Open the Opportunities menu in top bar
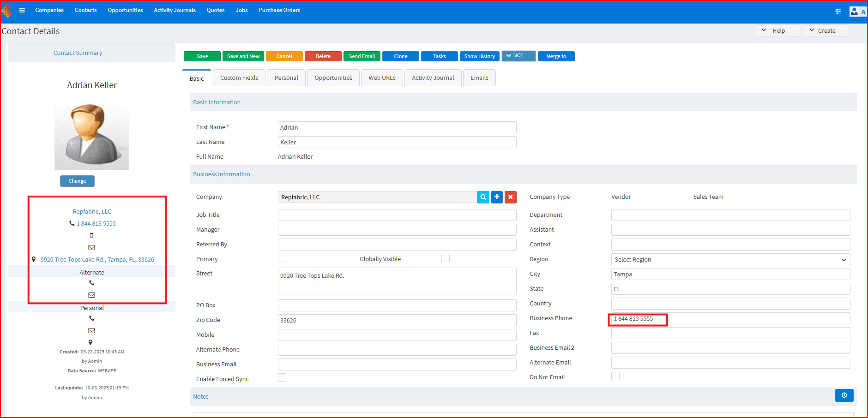The width and height of the screenshot is (868, 418). coord(125,10)
